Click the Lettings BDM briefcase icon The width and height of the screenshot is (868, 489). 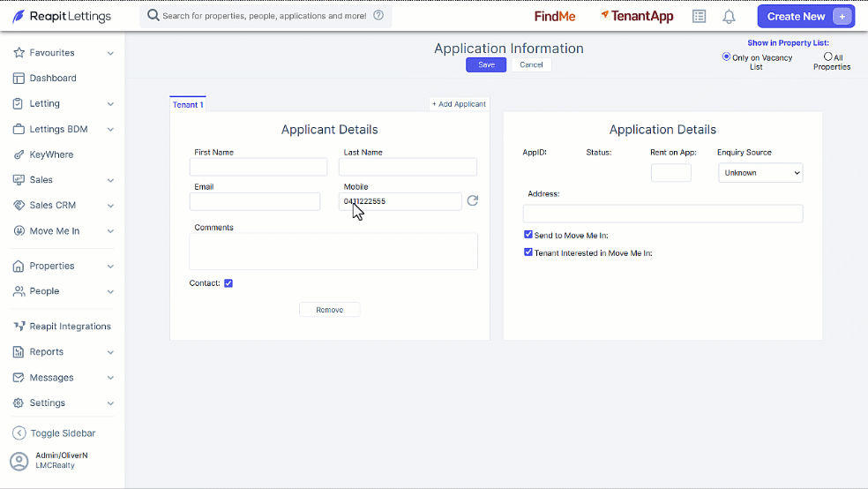19,129
